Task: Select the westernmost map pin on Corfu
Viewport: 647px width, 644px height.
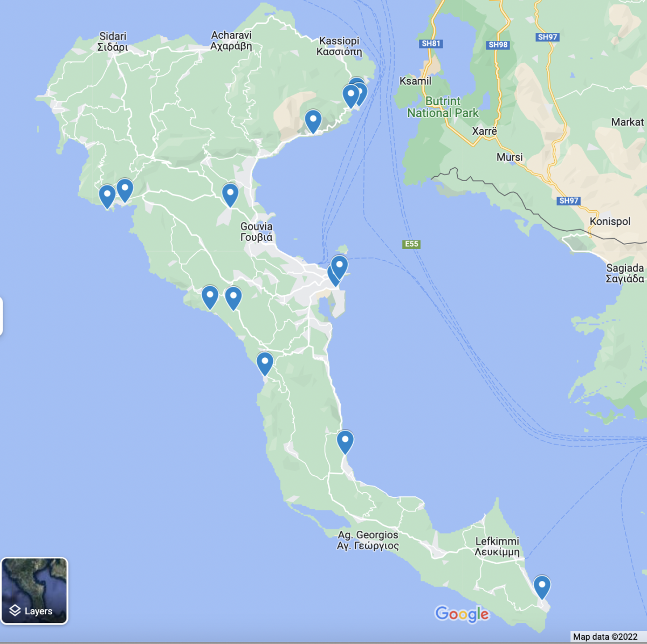Action: click(107, 196)
